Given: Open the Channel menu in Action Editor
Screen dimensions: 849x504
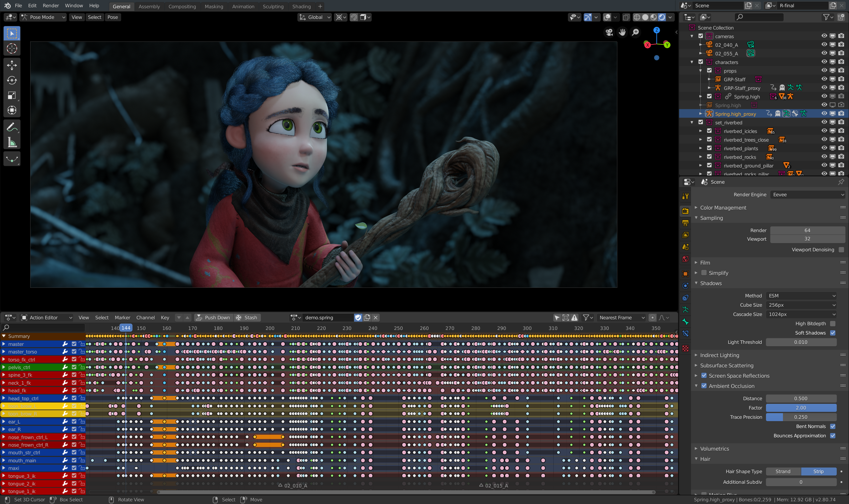Looking at the screenshot, I should click(145, 318).
